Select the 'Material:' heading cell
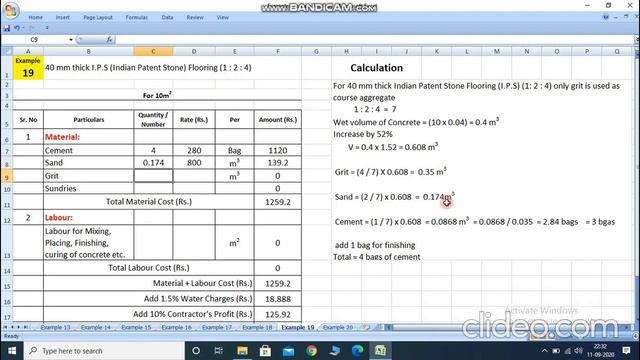The height and width of the screenshot is (360, 640). [89, 137]
